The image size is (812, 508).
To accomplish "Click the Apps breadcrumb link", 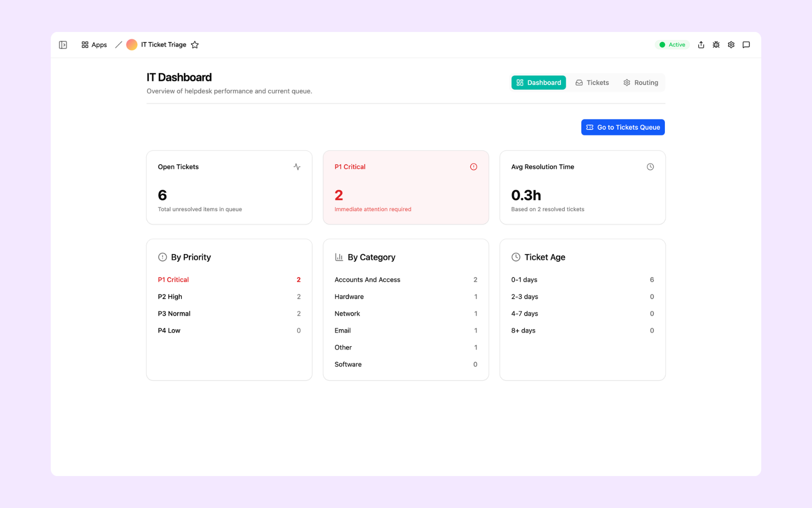I will [x=94, y=45].
